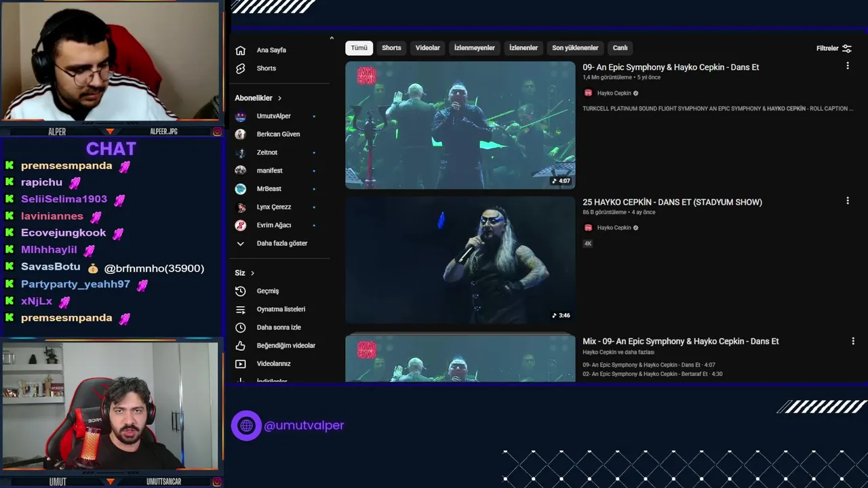
Task: Open Videolarınız icon in sidebar
Action: (x=240, y=364)
